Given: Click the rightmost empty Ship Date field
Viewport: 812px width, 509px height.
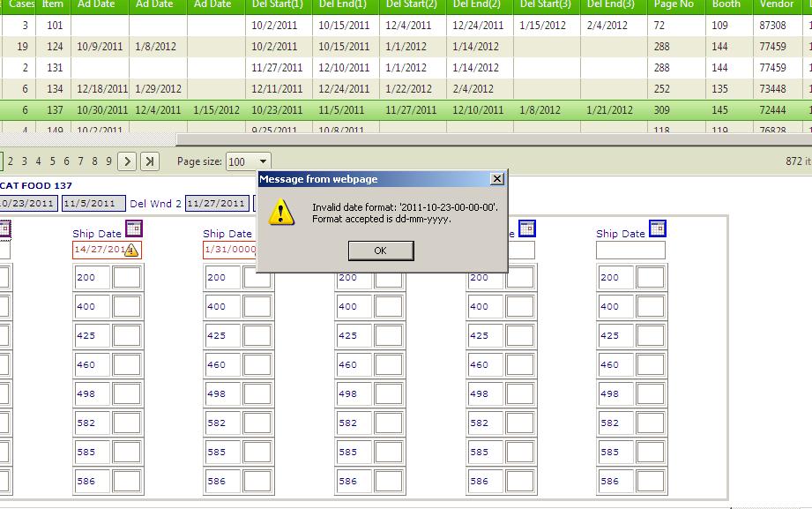Looking at the screenshot, I should click(x=630, y=251).
